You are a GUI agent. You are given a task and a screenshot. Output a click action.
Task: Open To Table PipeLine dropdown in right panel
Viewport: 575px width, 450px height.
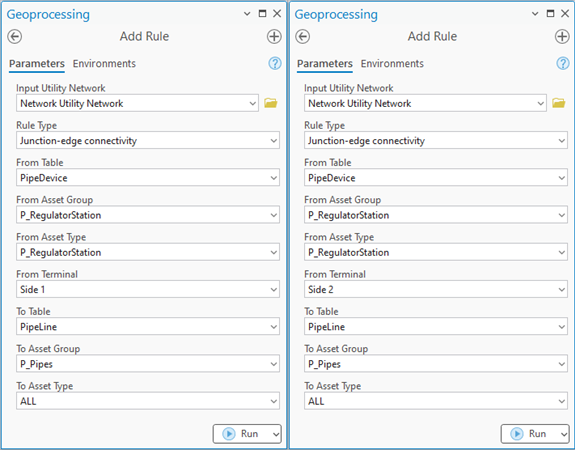436,327
